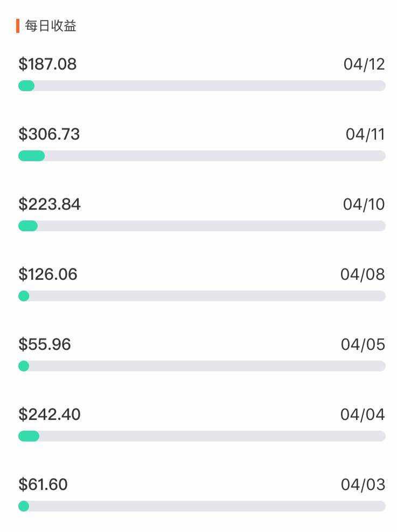Click the 04/12 date label
The image size is (397, 532).
[364, 64]
